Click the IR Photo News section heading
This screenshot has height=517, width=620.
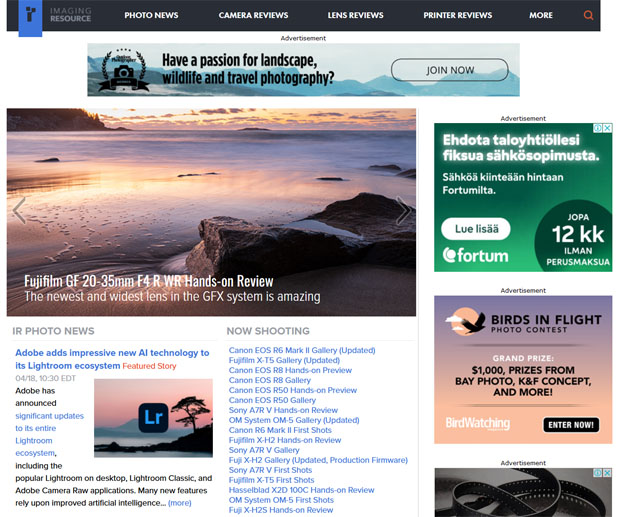click(53, 331)
